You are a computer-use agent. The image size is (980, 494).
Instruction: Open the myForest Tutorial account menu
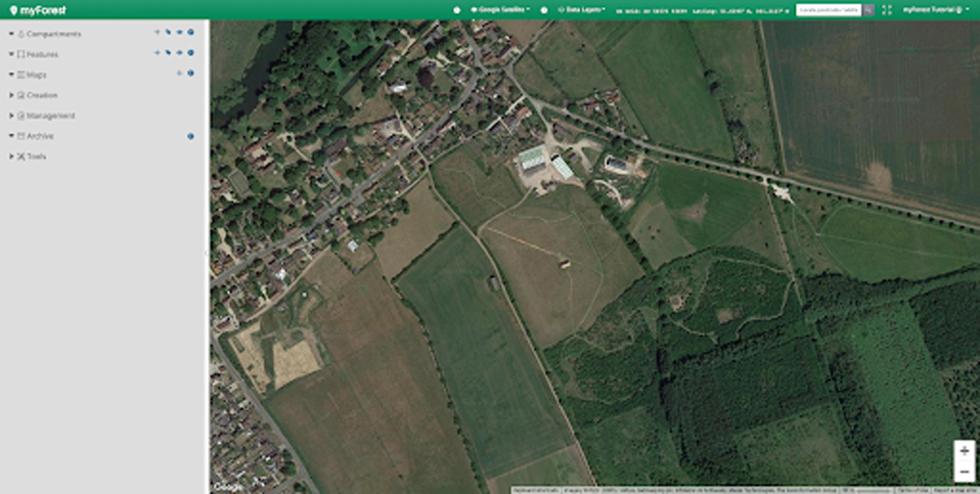[x=936, y=10]
